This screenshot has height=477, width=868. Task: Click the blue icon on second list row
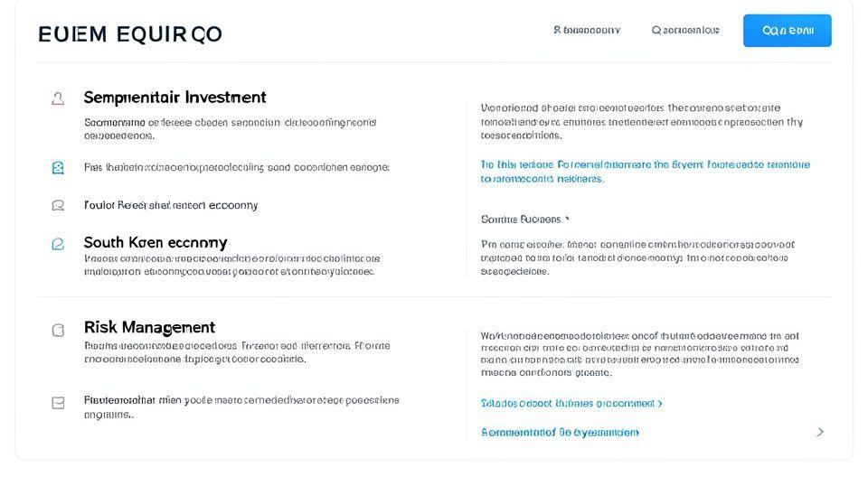pyautogui.click(x=58, y=167)
